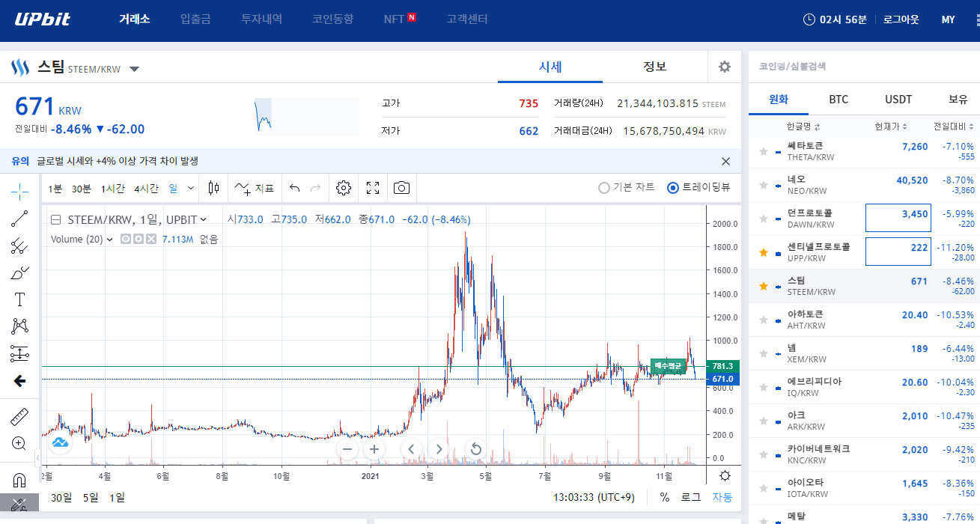The height and width of the screenshot is (524, 980).
Task: Undo the last chart action
Action: pos(295,188)
